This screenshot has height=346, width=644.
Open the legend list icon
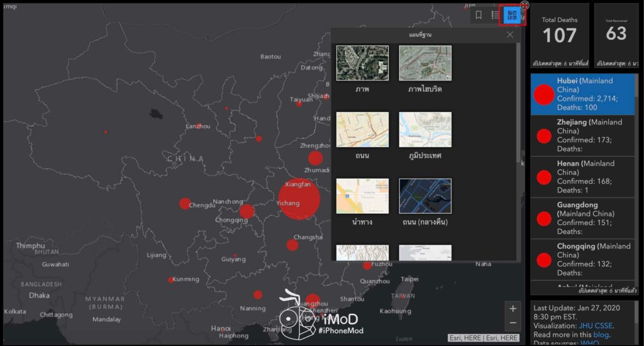(x=495, y=15)
